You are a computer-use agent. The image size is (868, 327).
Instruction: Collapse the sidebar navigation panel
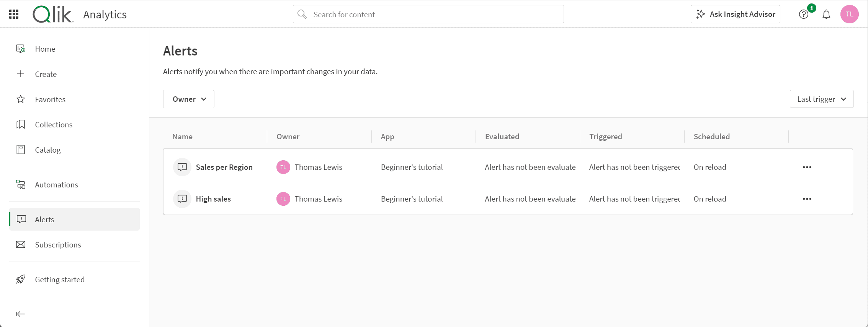point(20,314)
